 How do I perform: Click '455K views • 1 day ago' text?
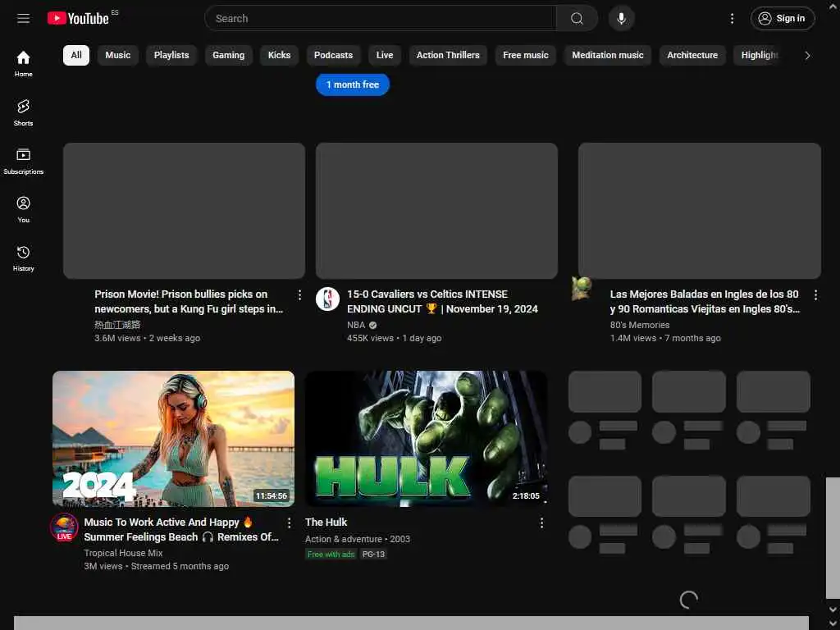coord(395,339)
